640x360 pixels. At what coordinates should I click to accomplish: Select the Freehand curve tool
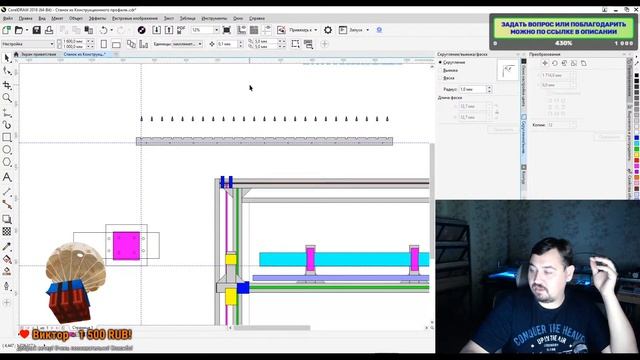[x=7, y=113]
